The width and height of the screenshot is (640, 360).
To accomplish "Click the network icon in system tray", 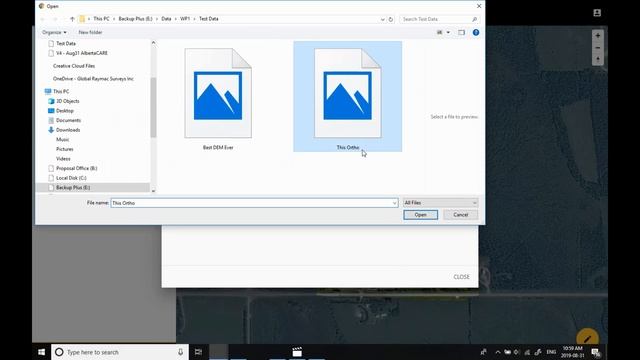I will tap(527, 352).
